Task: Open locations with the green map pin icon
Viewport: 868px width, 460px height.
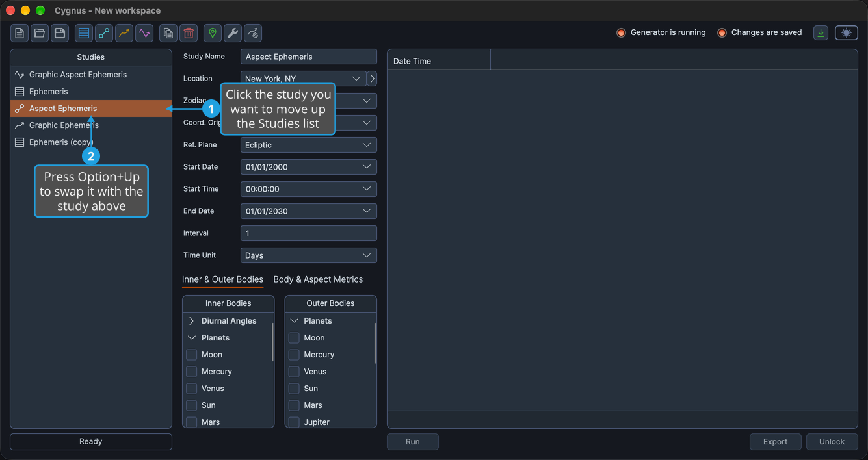Action: click(213, 33)
